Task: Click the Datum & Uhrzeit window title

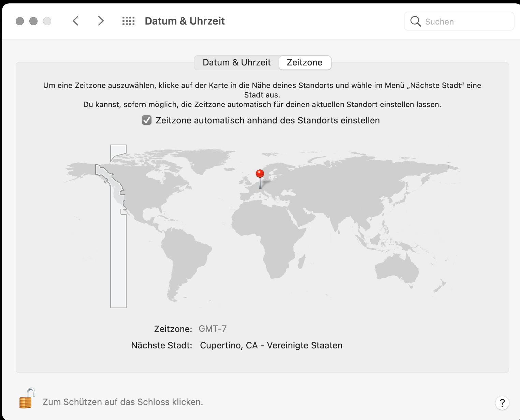Action: click(x=185, y=21)
